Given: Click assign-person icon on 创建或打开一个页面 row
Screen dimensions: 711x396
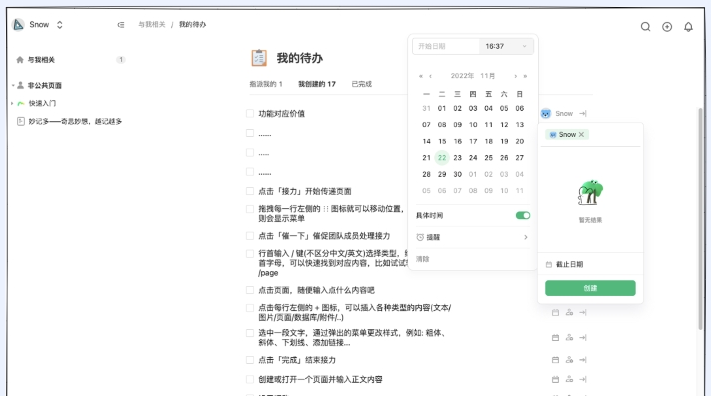Looking at the screenshot, I should pos(569,379).
